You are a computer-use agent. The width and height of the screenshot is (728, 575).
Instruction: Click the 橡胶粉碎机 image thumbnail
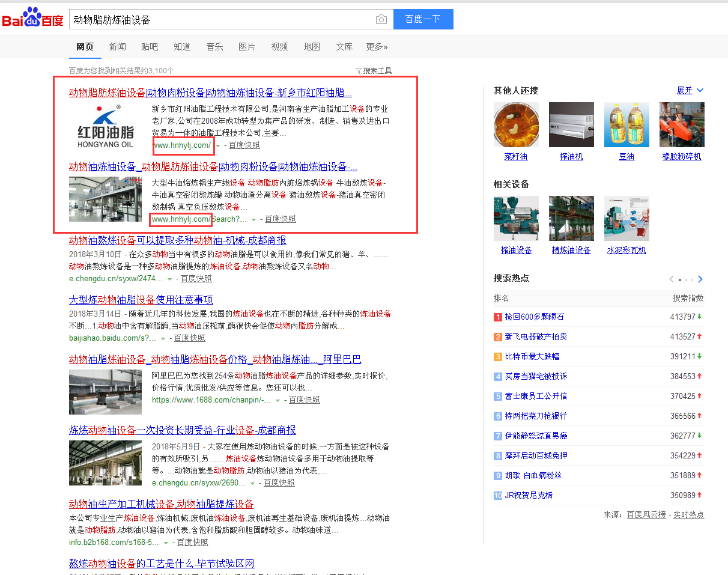coord(682,125)
